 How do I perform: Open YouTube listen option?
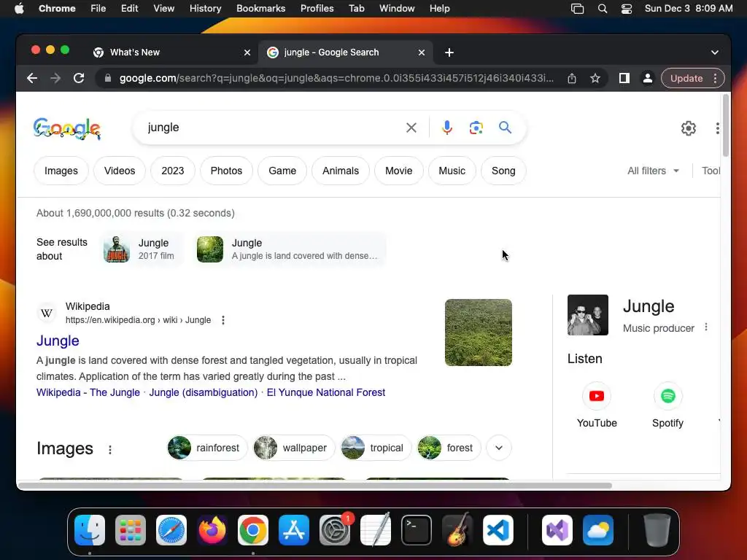[x=597, y=405]
